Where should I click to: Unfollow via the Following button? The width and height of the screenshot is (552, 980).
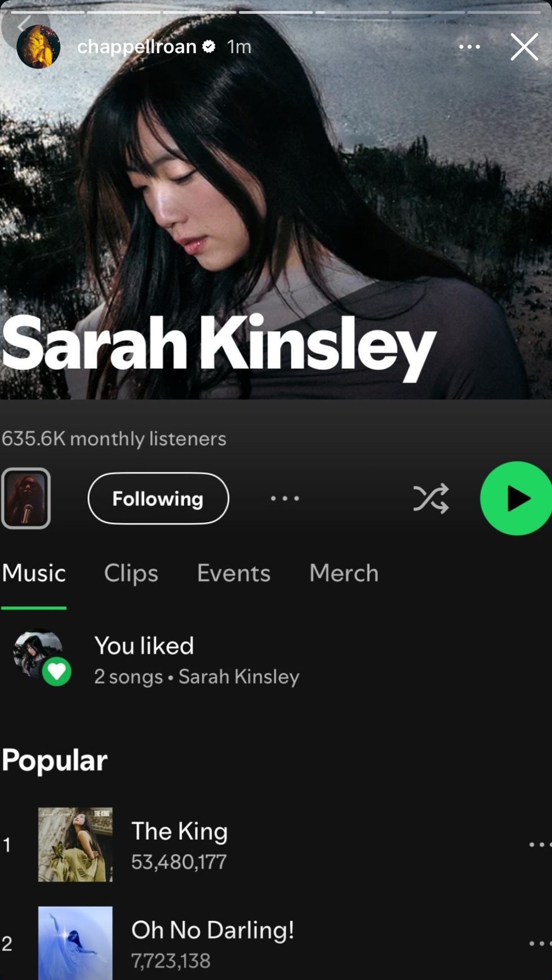click(158, 498)
